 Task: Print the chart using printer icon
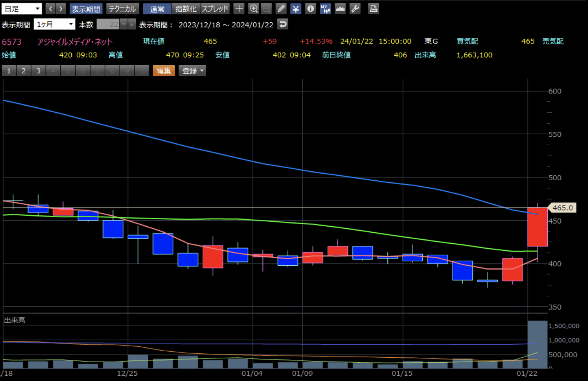coord(373,9)
